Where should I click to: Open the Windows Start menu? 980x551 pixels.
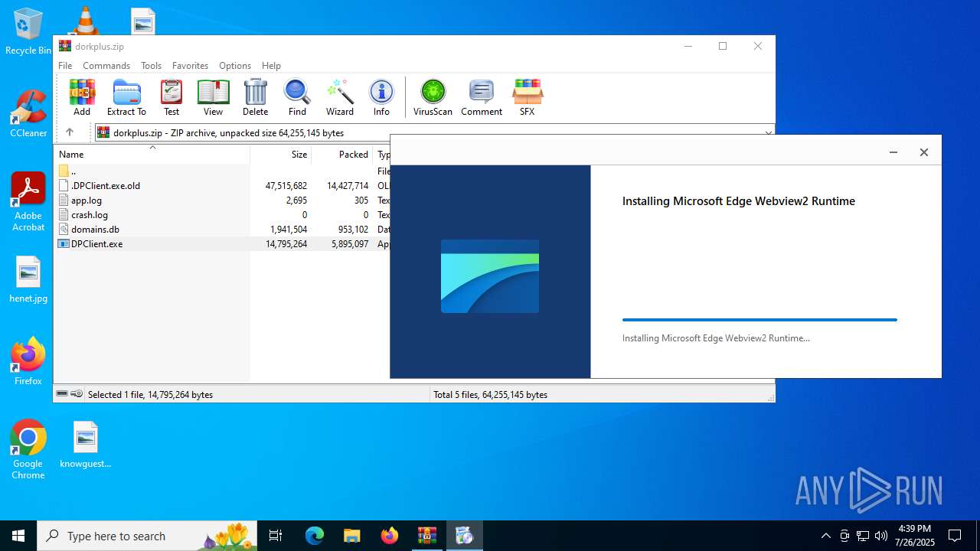(x=18, y=536)
